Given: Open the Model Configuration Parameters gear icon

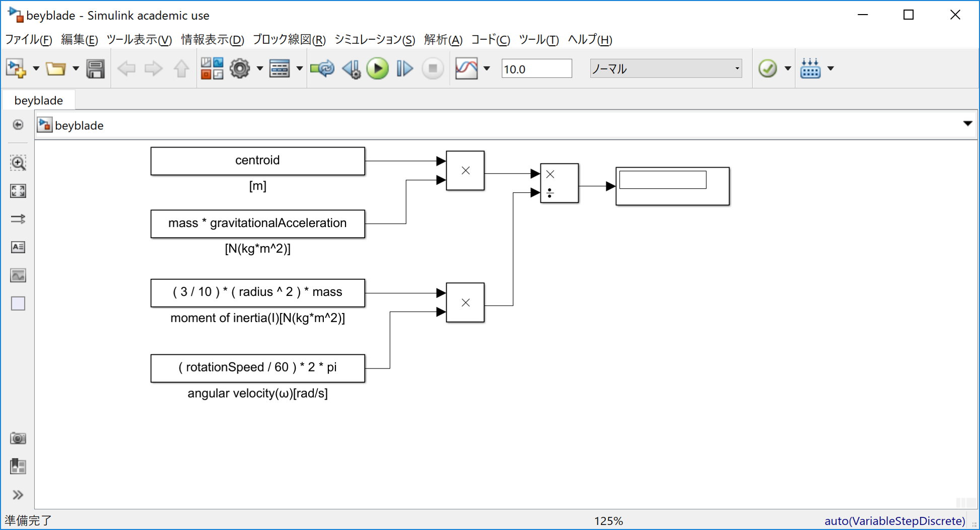Looking at the screenshot, I should (x=240, y=68).
